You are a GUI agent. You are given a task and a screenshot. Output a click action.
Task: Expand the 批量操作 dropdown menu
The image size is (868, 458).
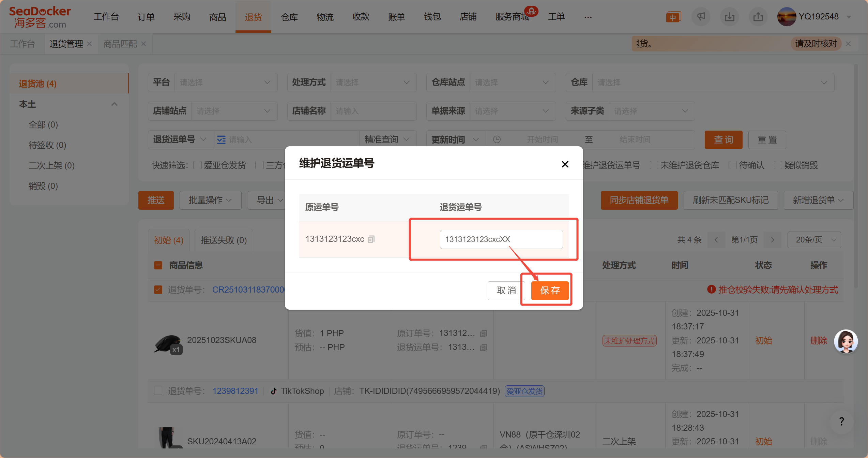click(210, 200)
